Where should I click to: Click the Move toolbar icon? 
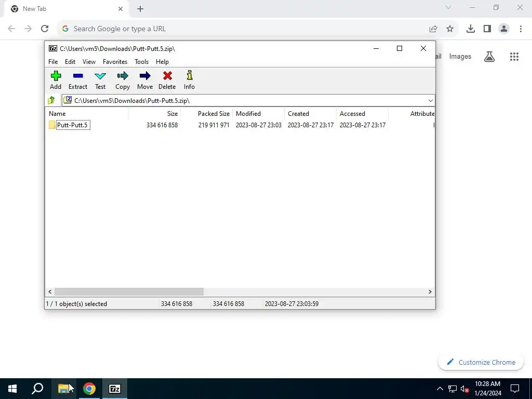(x=145, y=80)
